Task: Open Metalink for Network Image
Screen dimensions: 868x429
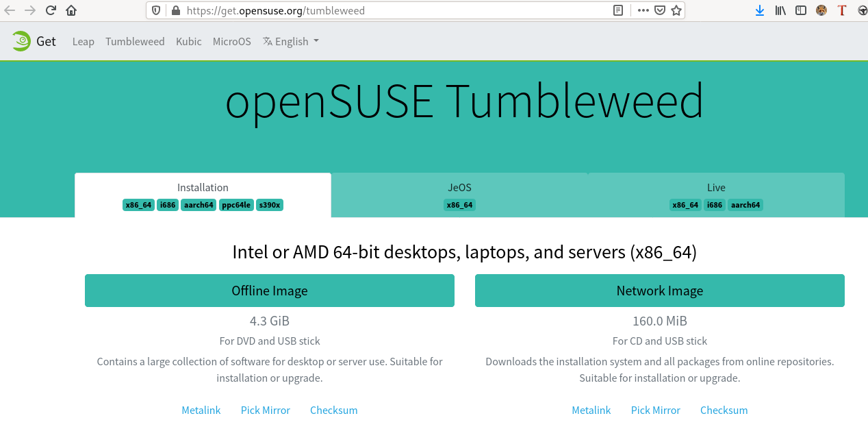Action: [591, 410]
